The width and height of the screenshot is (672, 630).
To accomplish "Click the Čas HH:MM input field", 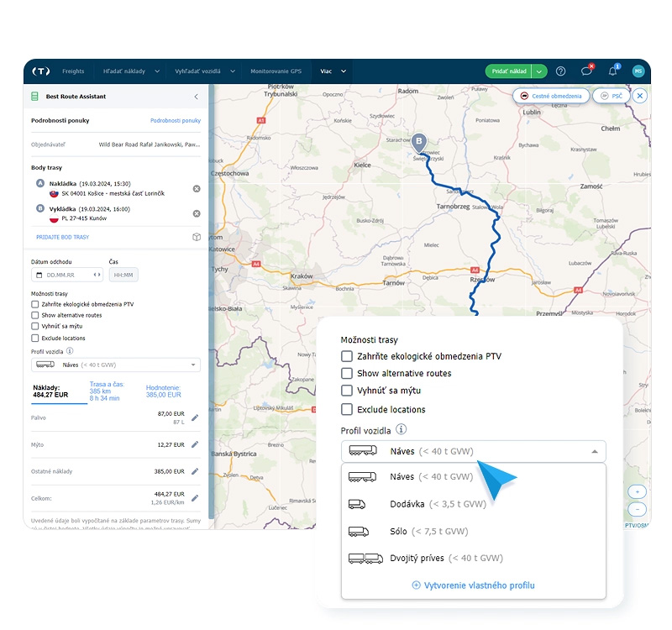I will click(x=123, y=275).
